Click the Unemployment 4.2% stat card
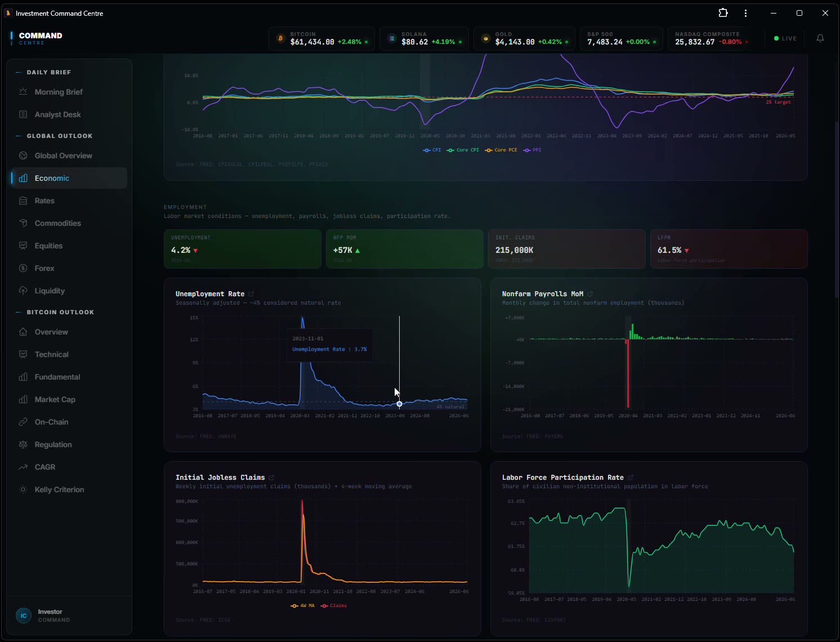The image size is (840, 642). click(243, 249)
